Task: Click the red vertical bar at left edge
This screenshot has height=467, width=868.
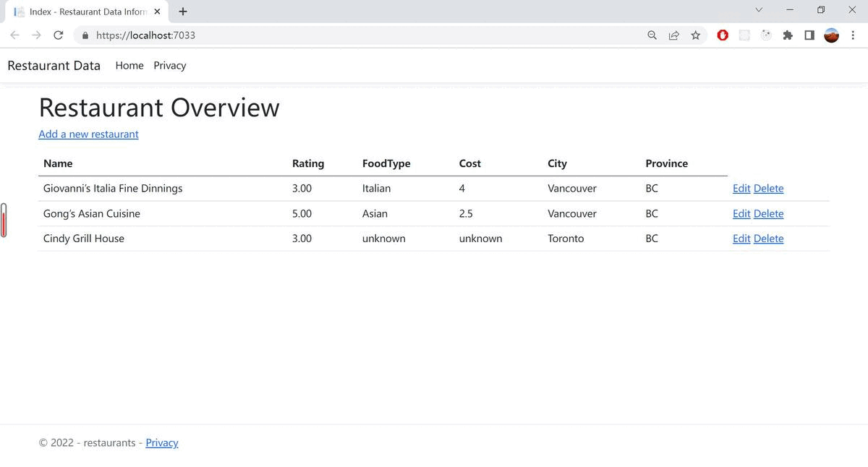Action: [4, 220]
